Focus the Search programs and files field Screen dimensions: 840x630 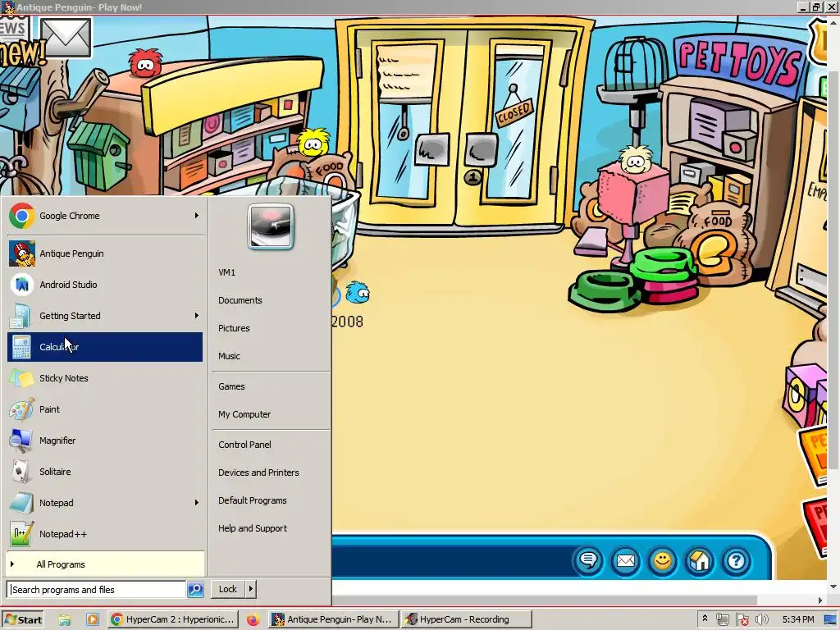point(97,589)
